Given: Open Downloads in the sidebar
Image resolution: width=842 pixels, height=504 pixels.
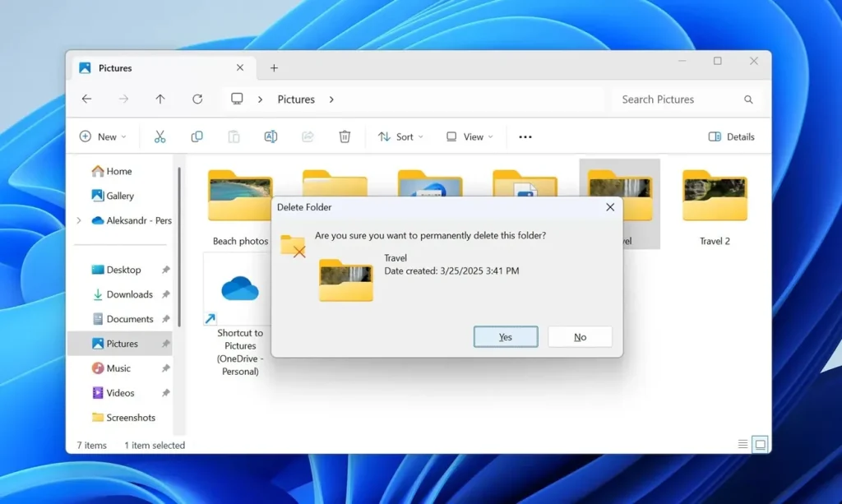Looking at the screenshot, I should click(x=123, y=294).
